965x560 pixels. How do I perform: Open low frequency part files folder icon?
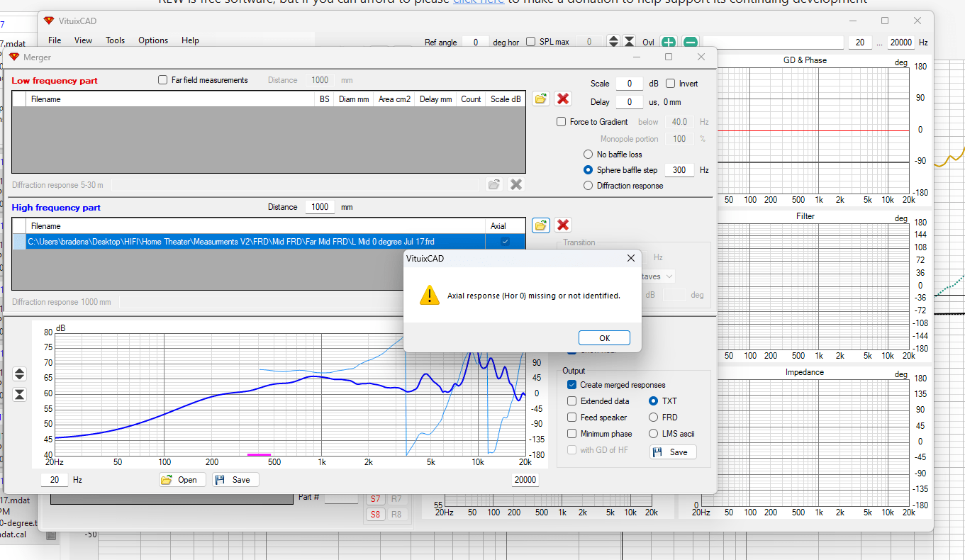pos(541,99)
